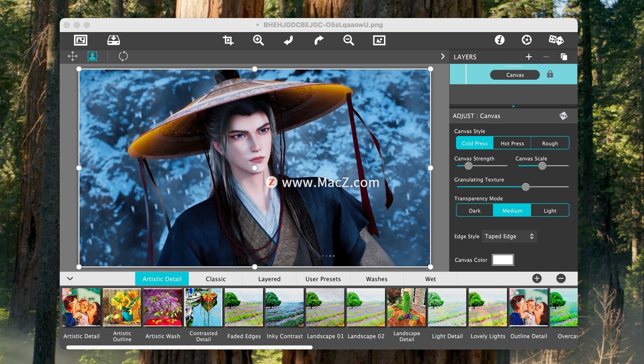Switch to the Washes tab

(x=377, y=279)
